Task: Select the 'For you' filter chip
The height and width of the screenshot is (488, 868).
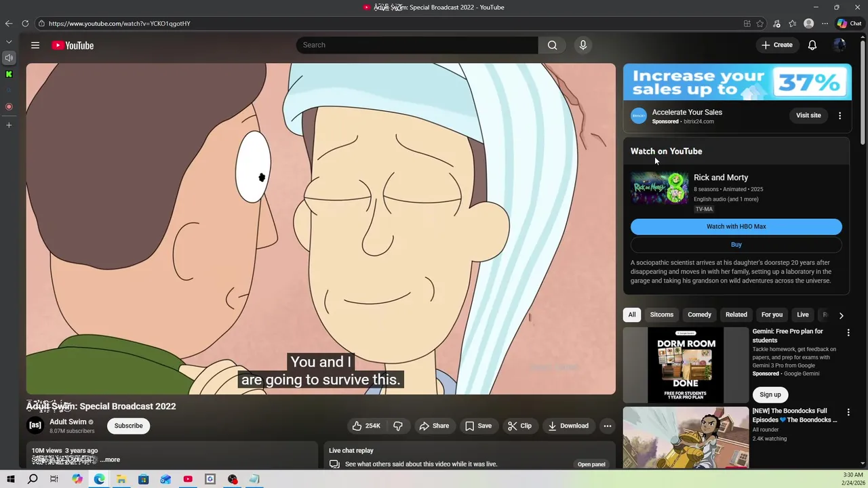Action: (x=772, y=314)
